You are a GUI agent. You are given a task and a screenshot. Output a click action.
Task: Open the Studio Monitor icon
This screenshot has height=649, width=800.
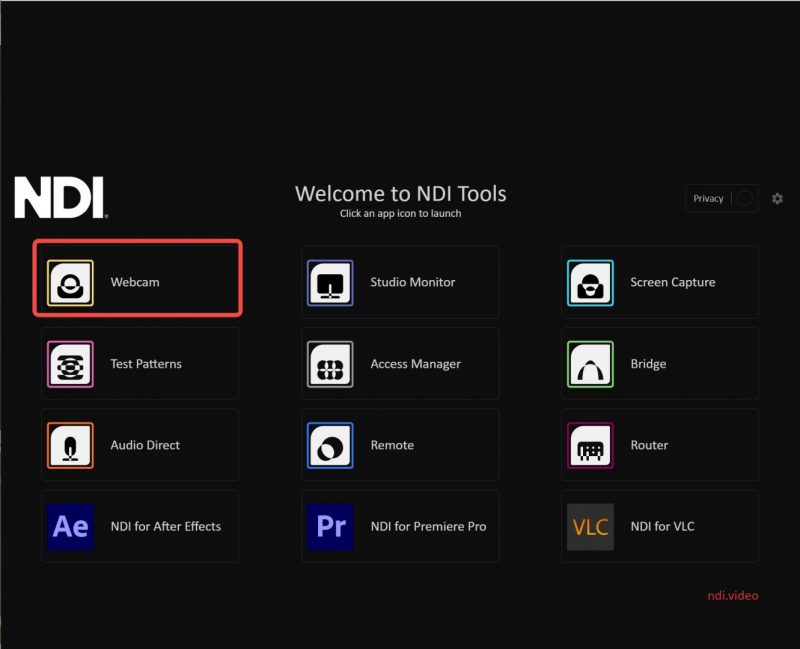click(330, 283)
